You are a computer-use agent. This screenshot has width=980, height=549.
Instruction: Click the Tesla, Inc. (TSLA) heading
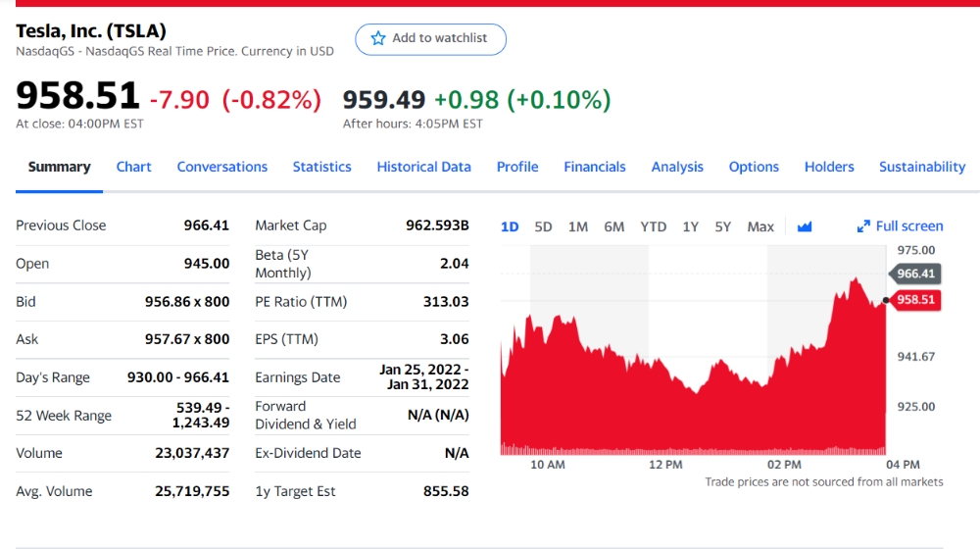91,30
